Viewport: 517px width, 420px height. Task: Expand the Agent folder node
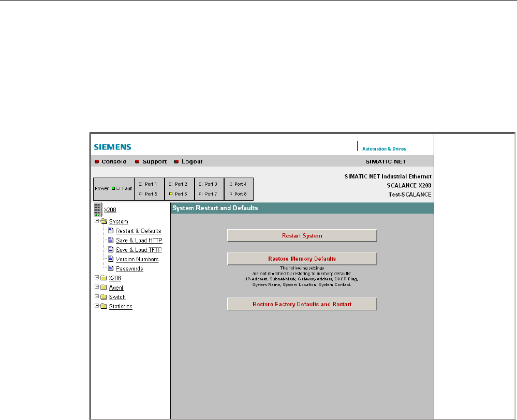(x=97, y=287)
